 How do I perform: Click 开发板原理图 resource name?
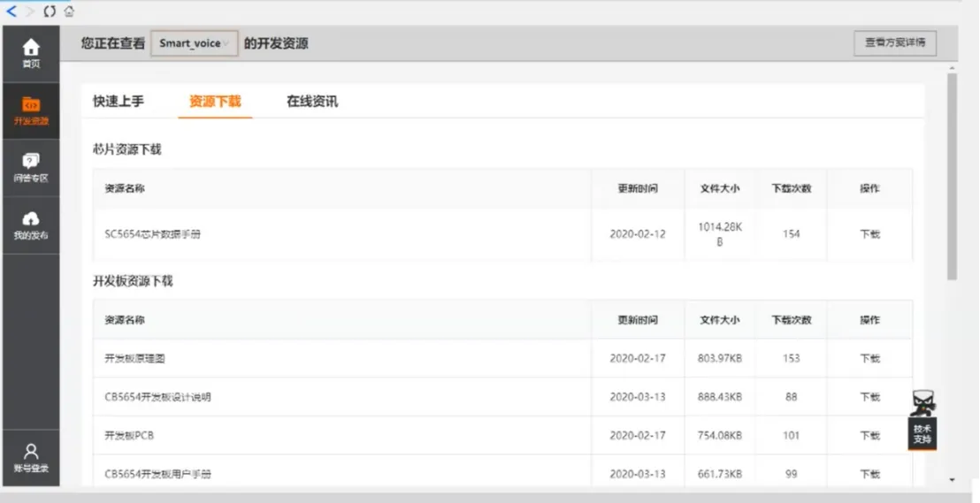pos(134,359)
